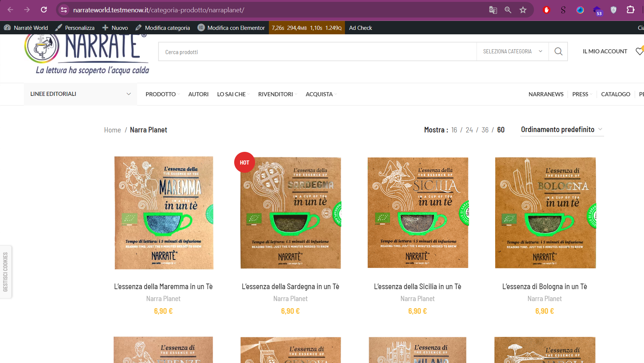Click the extension icon with 53 badge
The height and width of the screenshot is (363, 644).
[597, 10]
